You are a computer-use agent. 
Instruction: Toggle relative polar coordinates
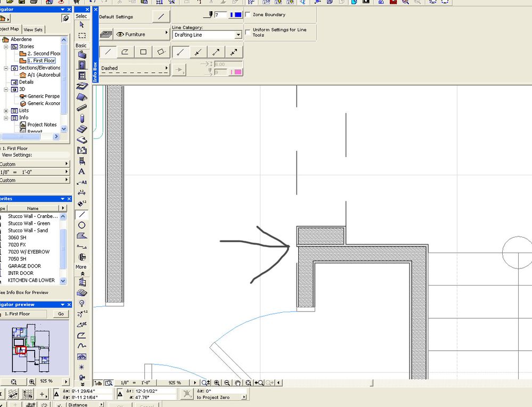pyautogui.click(x=120, y=394)
